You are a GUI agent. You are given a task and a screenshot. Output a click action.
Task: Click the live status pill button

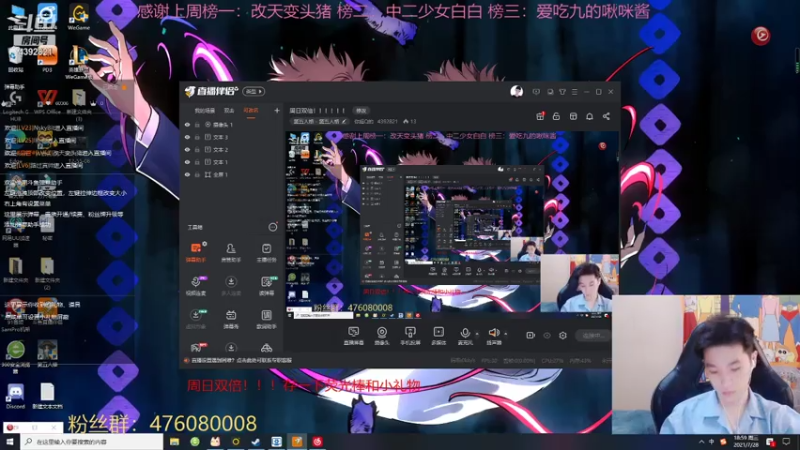(x=593, y=335)
